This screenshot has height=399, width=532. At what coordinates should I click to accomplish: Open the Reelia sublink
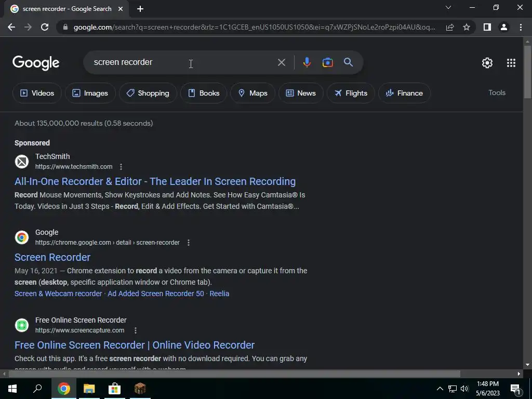tap(219, 294)
